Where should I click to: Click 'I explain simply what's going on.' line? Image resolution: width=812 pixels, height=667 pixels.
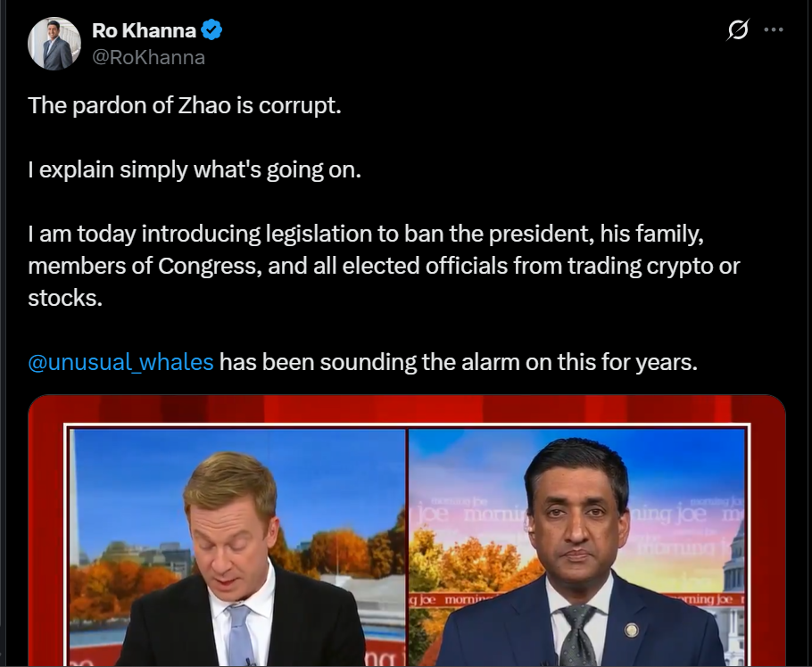[x=195, y=169]
